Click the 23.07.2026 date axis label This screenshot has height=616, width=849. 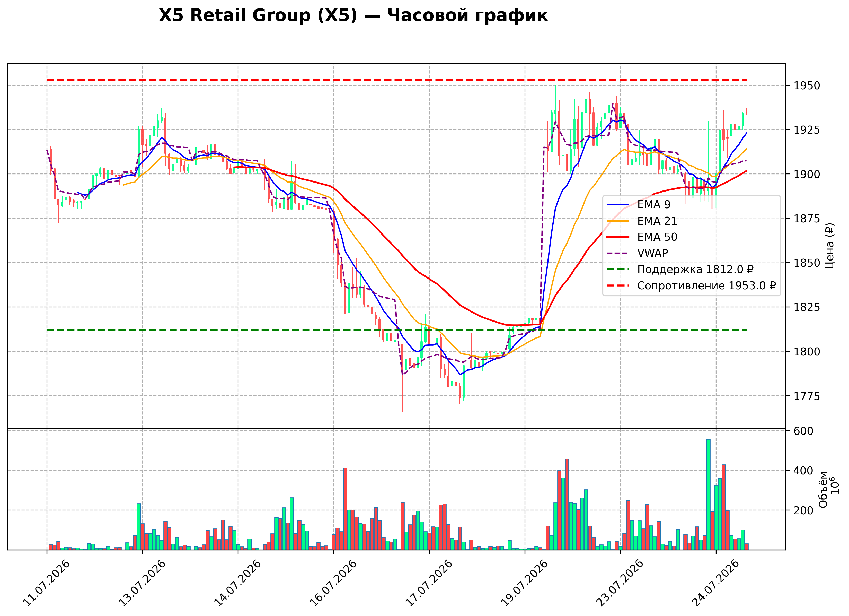click(620, 583)
